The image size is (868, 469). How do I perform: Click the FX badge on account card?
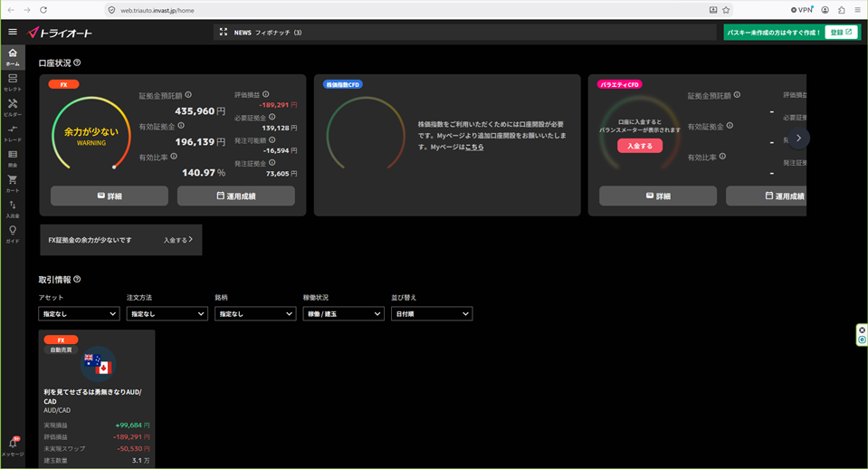63,84
